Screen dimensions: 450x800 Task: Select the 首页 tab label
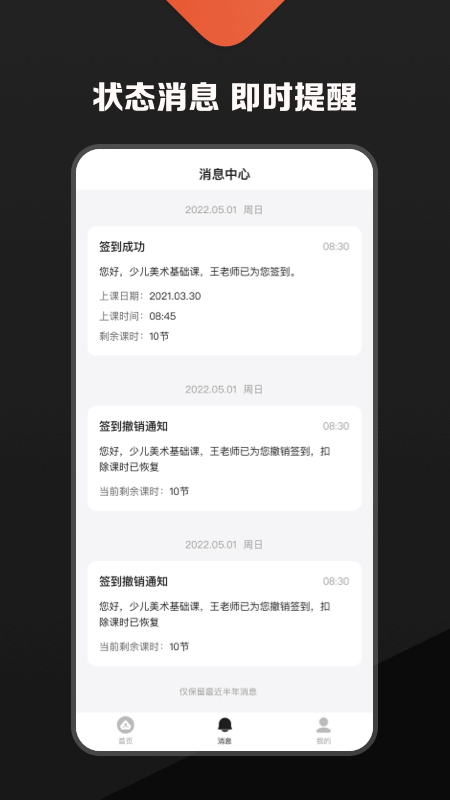[x=125, y=741]
